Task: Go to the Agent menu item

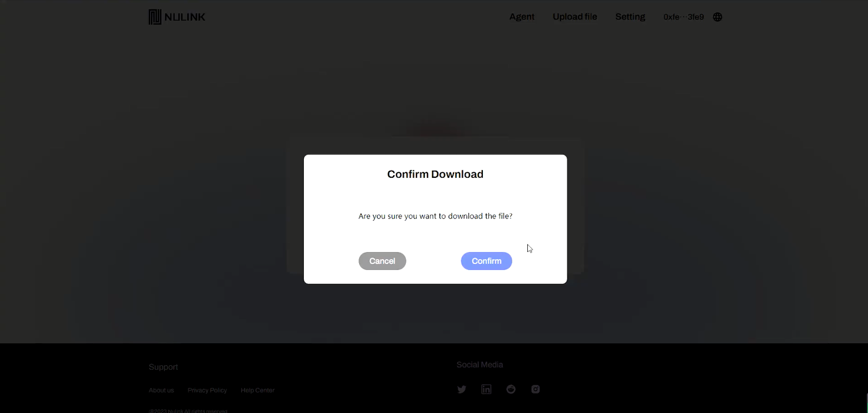Action: (522, 17)
